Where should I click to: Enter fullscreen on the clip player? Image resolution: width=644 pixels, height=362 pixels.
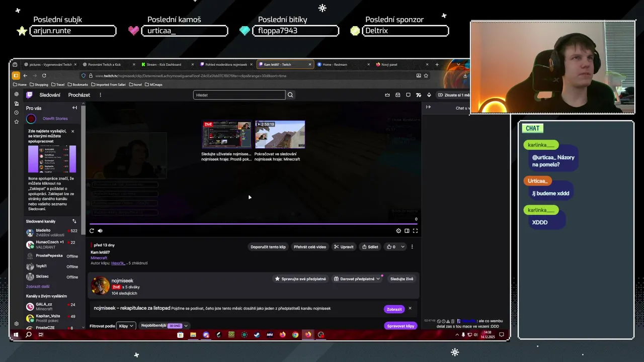(x=415, y=231)
